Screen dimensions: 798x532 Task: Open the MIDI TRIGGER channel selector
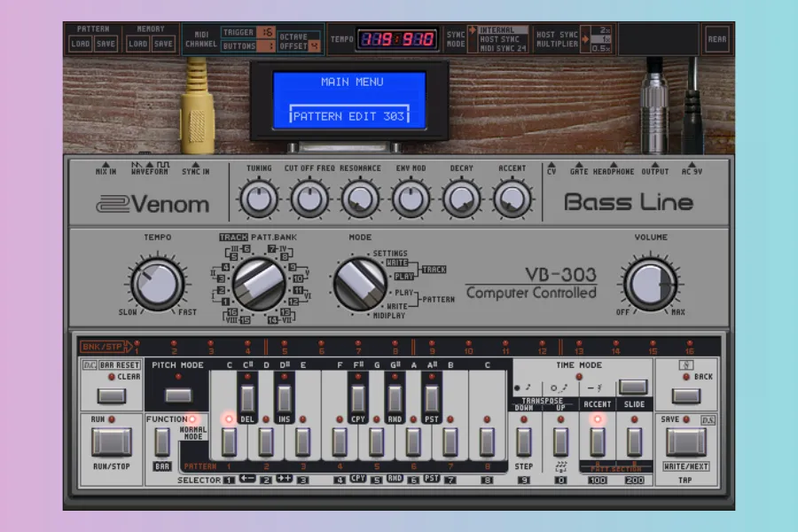[x=267, y=33]
